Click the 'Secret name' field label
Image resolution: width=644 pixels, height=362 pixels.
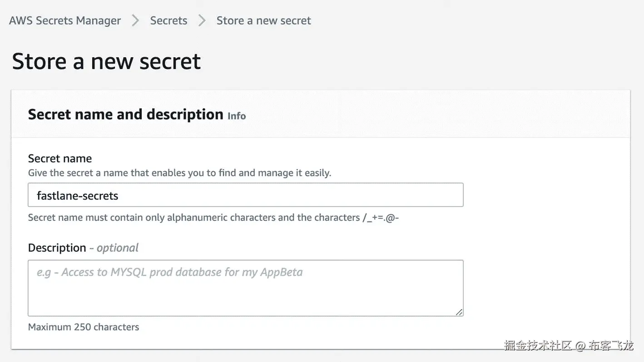tap(60, 159)
